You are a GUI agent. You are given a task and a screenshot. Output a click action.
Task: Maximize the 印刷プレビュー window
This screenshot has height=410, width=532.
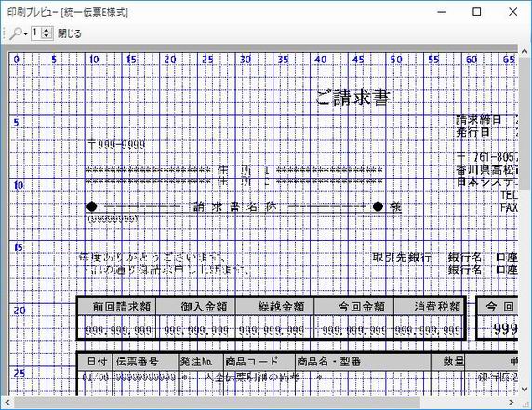click(x=477, y=12)
